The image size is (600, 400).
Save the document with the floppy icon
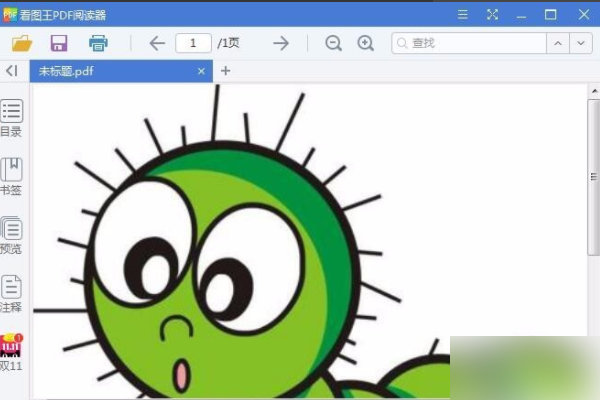59,43
